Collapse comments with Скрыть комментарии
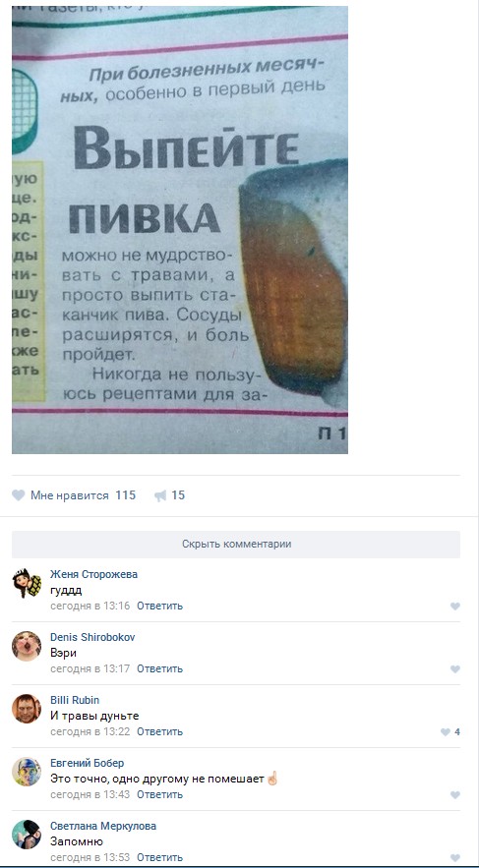Screen dimensions: 479x868 point(236,545)
